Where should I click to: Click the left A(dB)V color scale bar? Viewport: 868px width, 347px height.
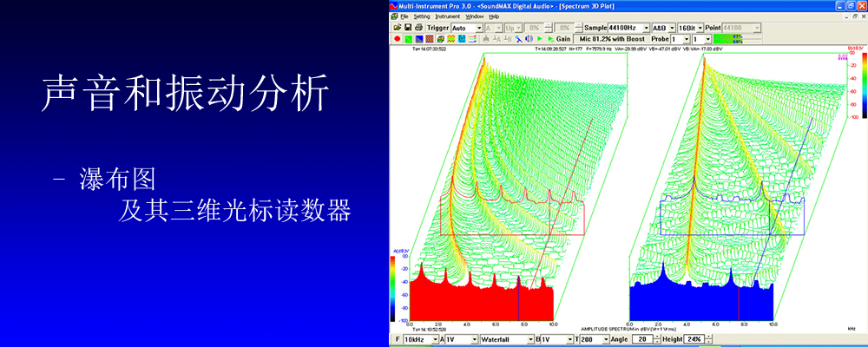(x=393, y=288)
